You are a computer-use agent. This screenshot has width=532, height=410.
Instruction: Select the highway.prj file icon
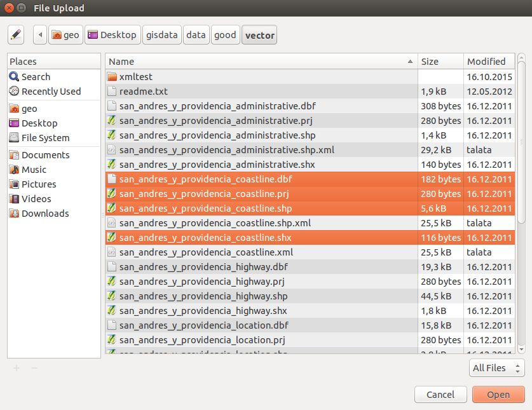tap(112, 281)
